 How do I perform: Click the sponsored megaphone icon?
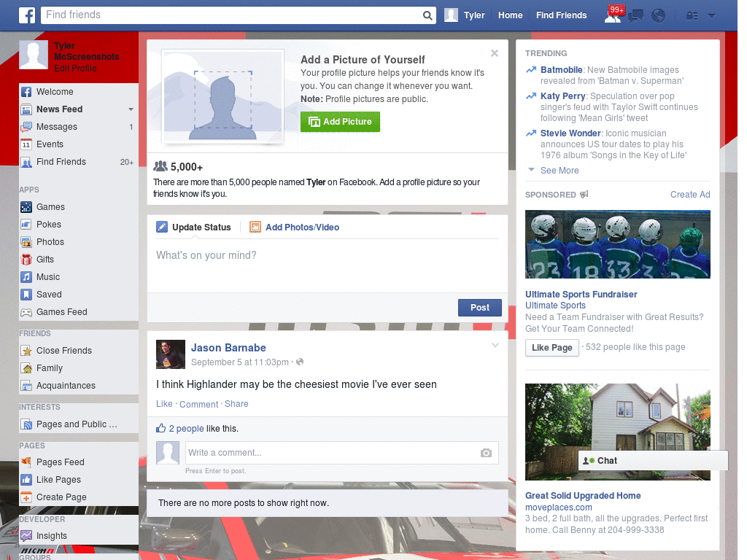pyautogui.click(x=584, y=195)
